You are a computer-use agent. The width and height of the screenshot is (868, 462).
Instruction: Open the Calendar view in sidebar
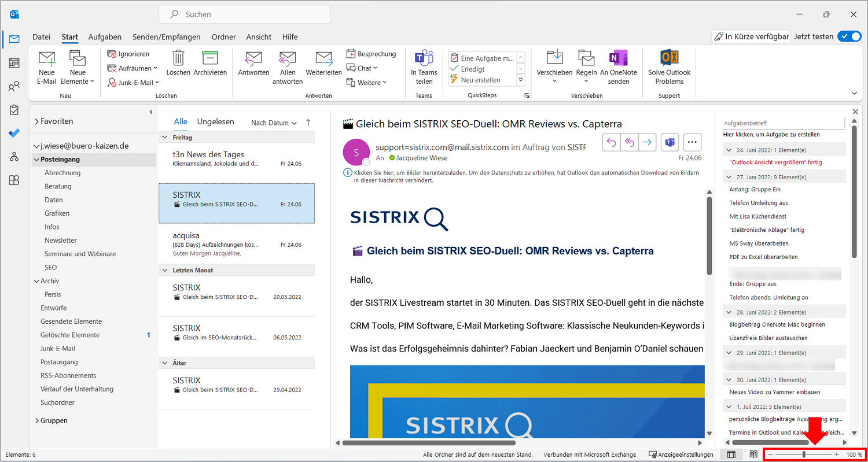click(14, 62)
